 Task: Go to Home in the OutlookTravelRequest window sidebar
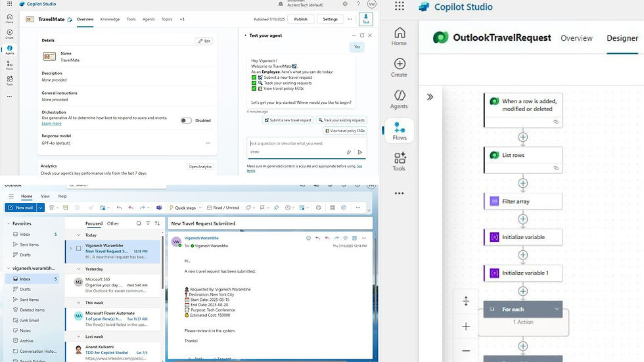coord(400,36)
